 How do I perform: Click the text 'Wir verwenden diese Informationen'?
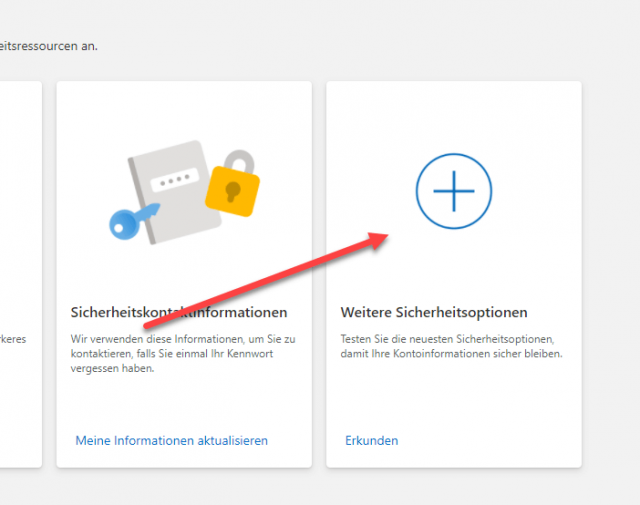click(x=157, y=339)
